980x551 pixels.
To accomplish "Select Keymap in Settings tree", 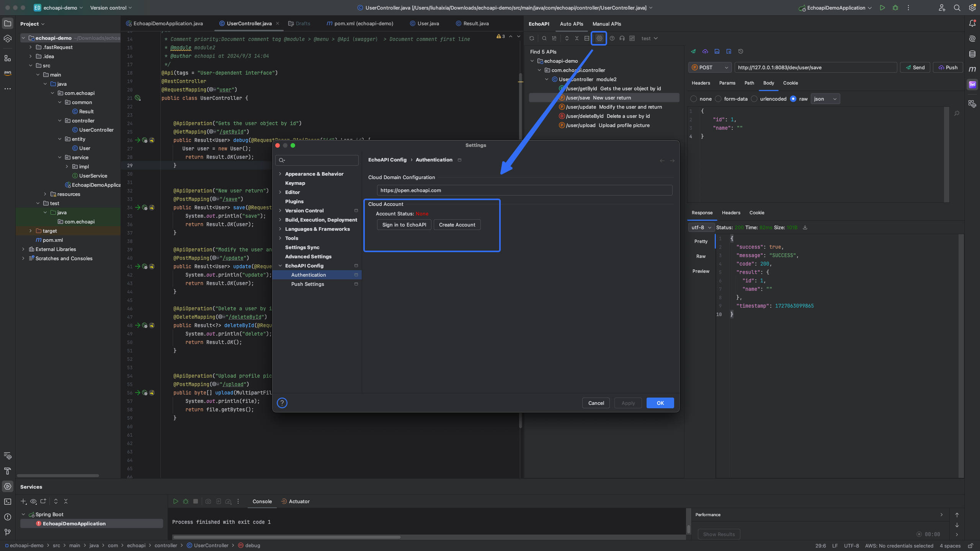I will (x=295, y=183).
